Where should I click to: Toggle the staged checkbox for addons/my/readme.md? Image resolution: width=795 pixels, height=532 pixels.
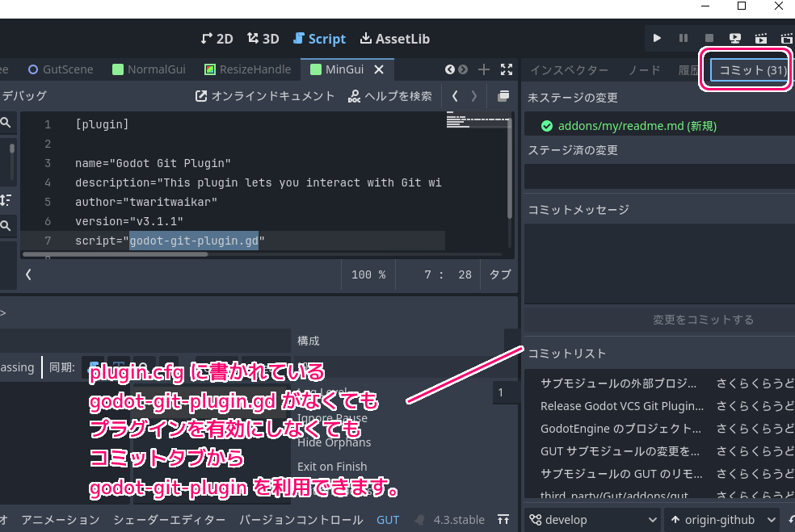pos(548,126)
